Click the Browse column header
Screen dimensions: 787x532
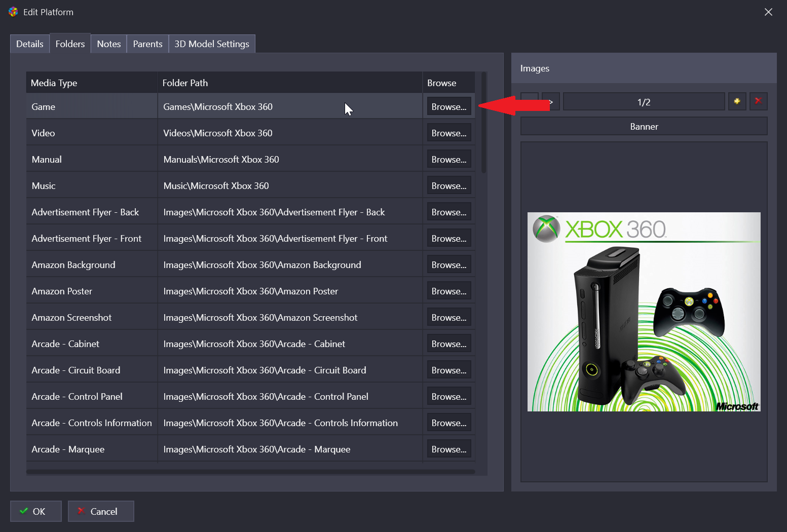click(x=449, y=83)
